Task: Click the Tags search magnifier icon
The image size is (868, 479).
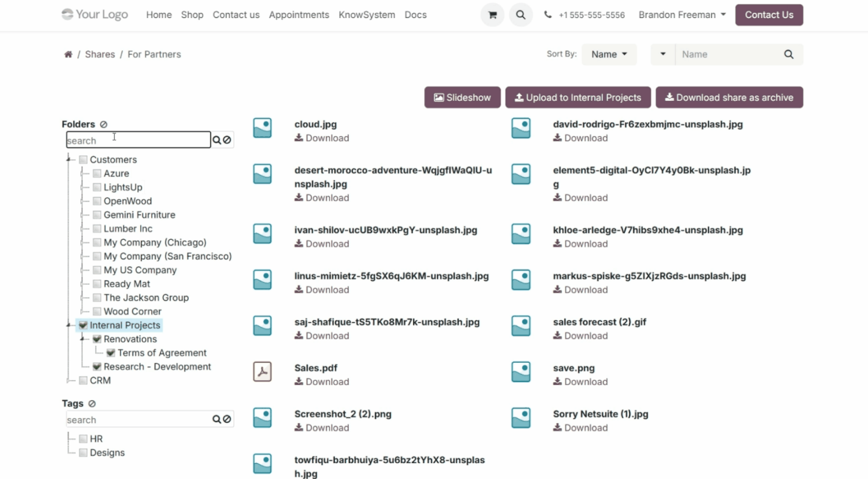Action: coord(217,420)
